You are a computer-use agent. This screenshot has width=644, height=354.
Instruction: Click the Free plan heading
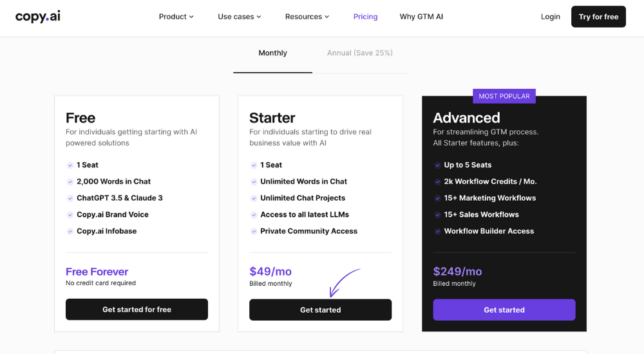(x=80, y=118)
